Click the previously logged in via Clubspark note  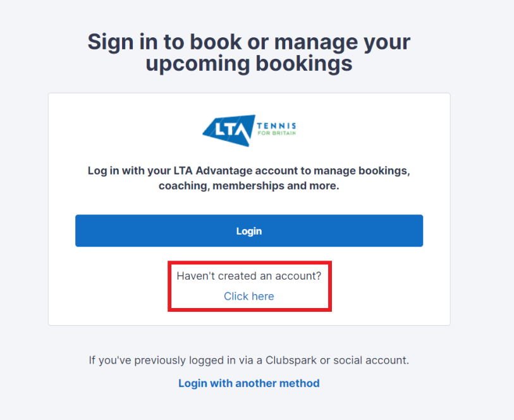249,361
